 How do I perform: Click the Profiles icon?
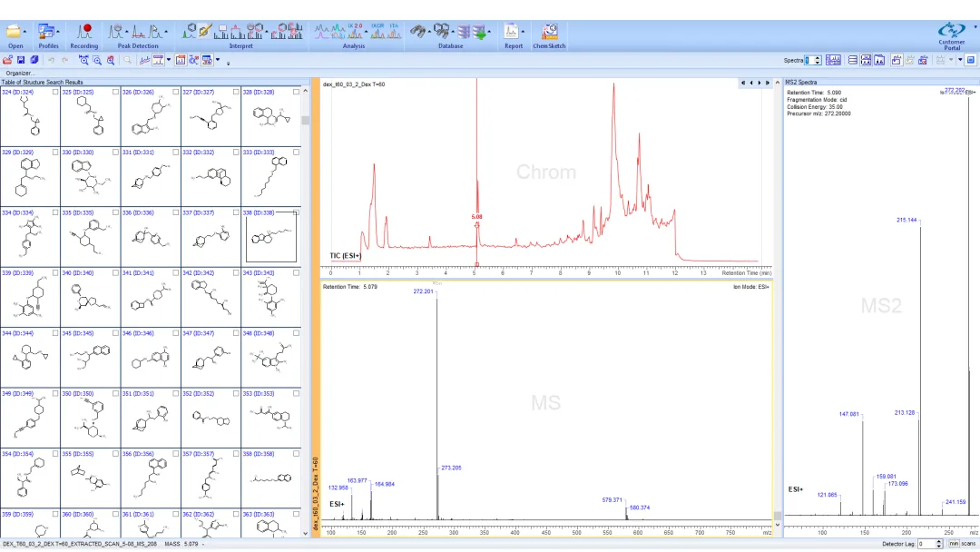(45, 31)
